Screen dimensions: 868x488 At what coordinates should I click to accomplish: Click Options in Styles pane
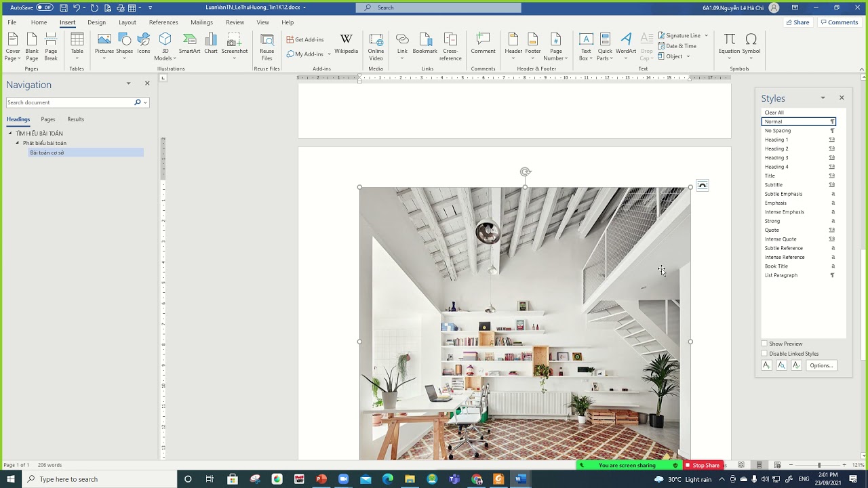click(x=821, y=365)
